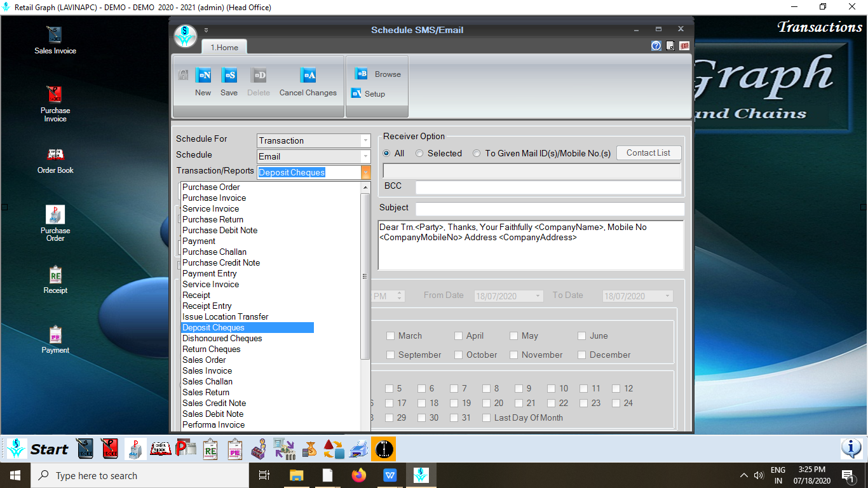868x488 pixels.
Task: Open the Payment desktop shortcut
Action: (x=55, y=339)
